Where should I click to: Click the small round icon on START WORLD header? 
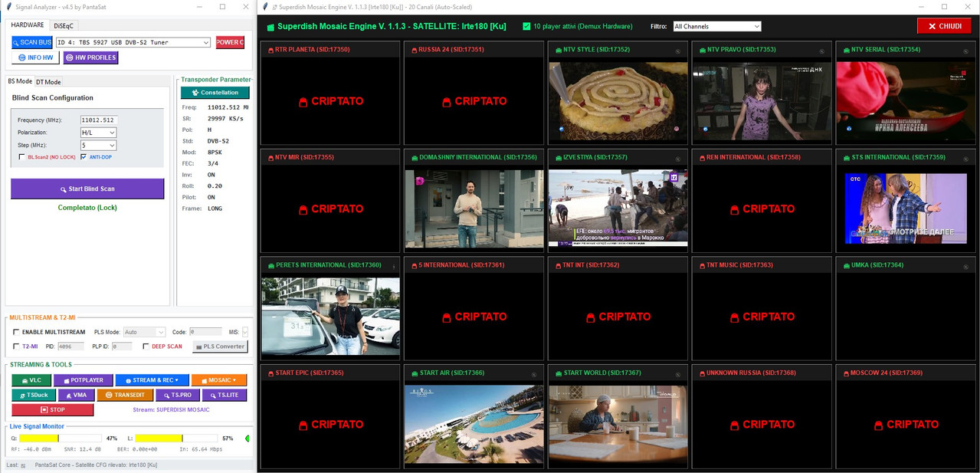(678, 375)
